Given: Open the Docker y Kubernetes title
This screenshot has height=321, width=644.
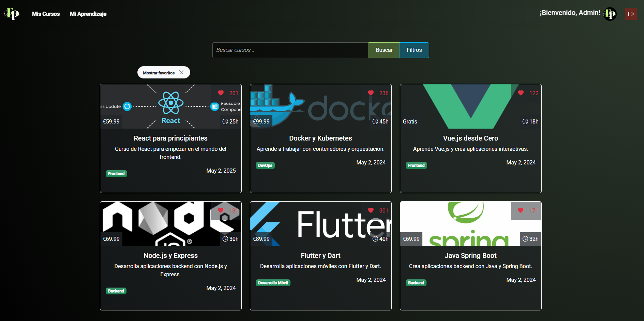Looking at the screenshot, I should [320, 138].
